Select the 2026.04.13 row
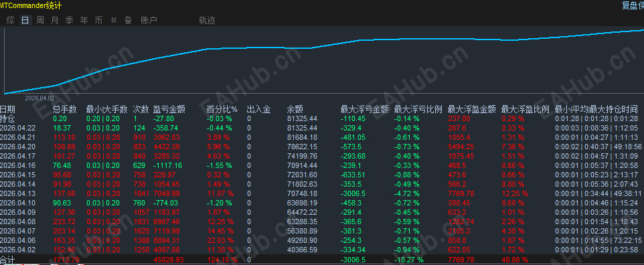Screen dimensions: 644x265 [x=322, y=193]
